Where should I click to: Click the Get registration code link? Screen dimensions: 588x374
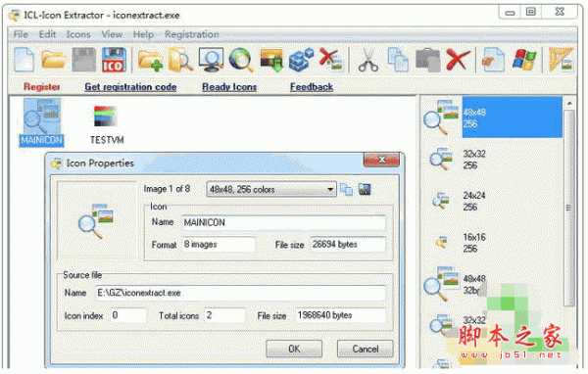click(x=130, y=87)
